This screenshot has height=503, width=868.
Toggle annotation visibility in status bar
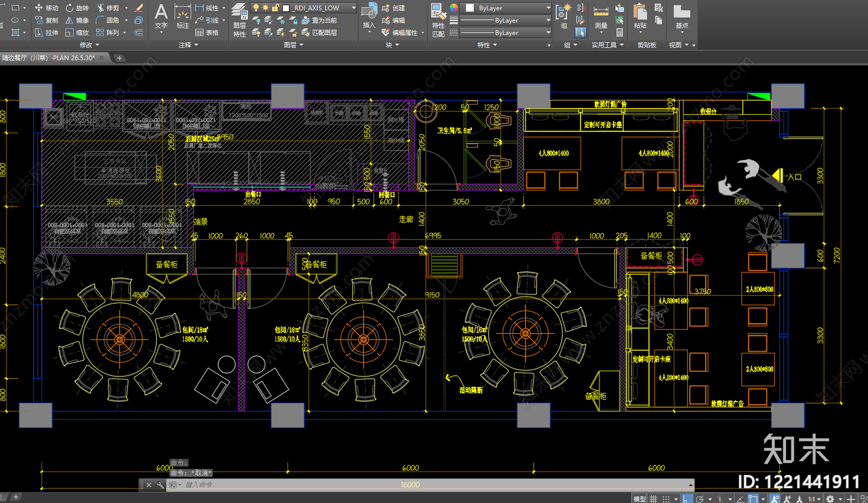[x=775, y=499]
